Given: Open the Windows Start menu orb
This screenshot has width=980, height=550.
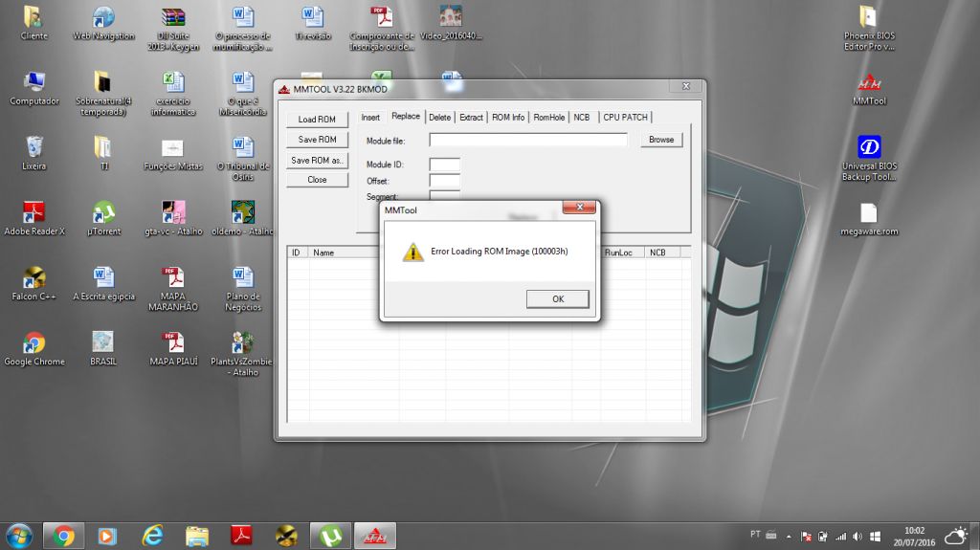Looking at the screenshot, I should (x=18, y=536).
